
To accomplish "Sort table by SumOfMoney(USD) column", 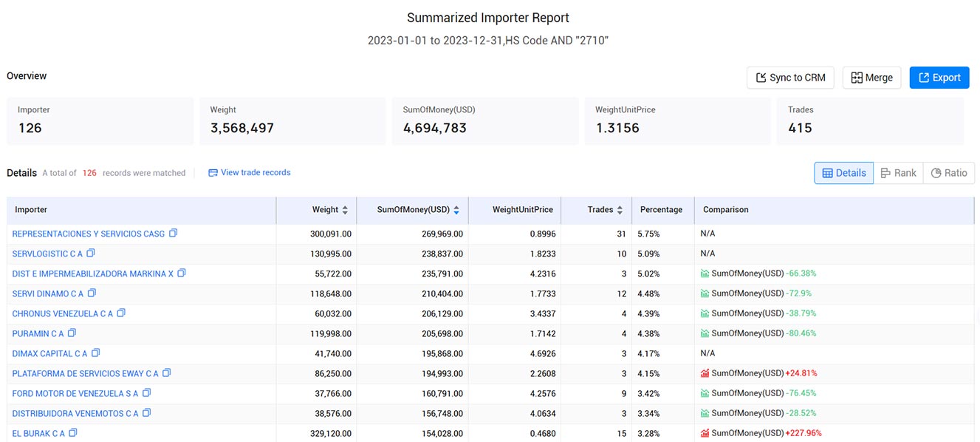I will click(x=456, y=210).
